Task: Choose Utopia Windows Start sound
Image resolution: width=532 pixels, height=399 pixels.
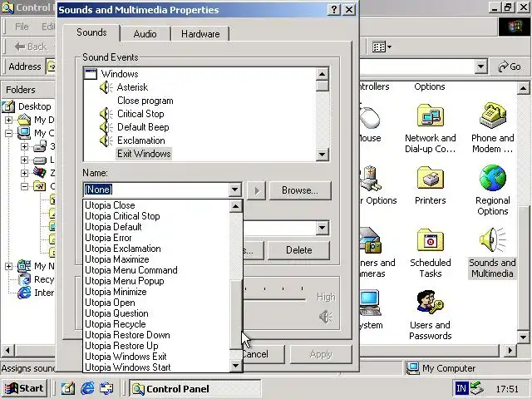Action: pyautogui.click(x=156, y=367)
